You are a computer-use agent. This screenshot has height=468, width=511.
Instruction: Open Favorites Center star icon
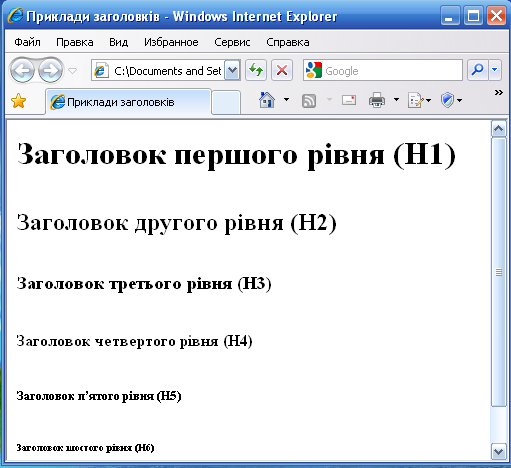click(x=18, y=101)
